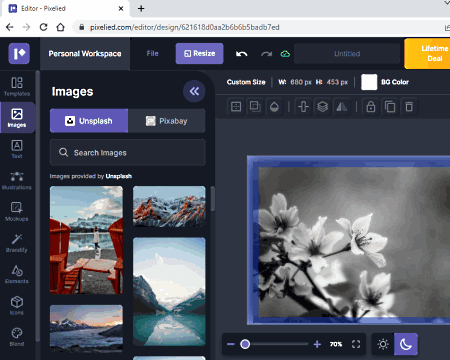The image size is (450, 360).
Task: Switch to dark mode moon icon
Action: 406,344
